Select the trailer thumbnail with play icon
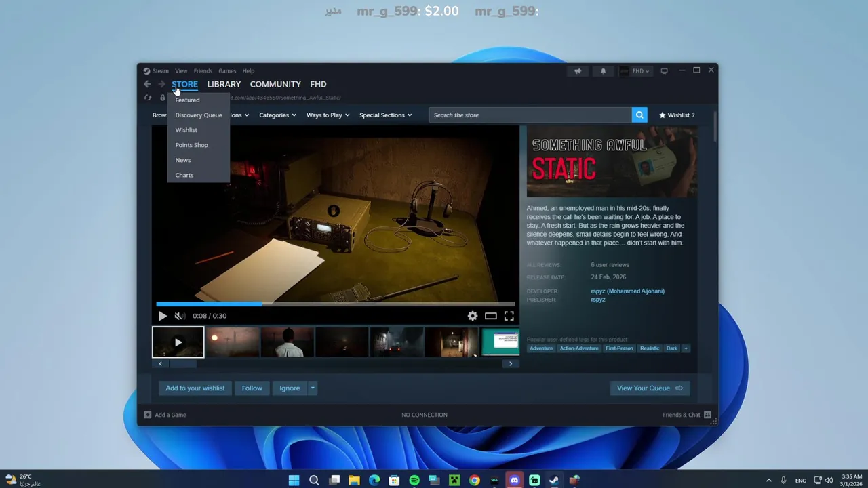This screenshot has width=868, height=488. [x=178, y=342]
